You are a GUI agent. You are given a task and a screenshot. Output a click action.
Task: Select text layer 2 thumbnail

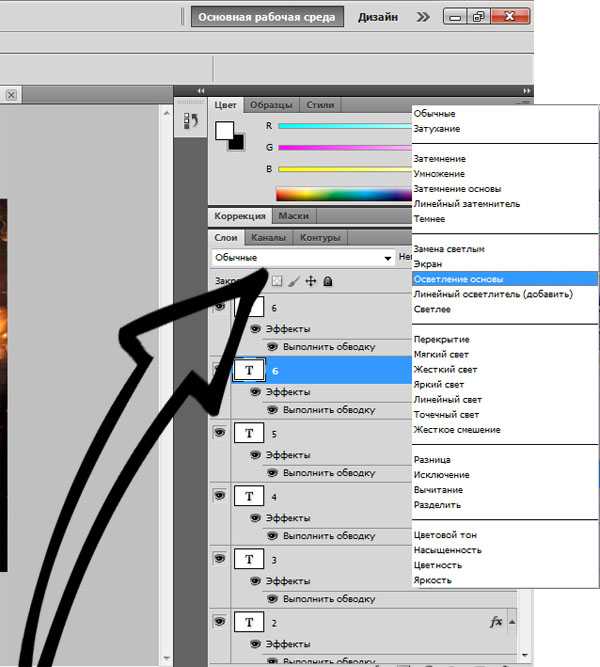(249, 622)
